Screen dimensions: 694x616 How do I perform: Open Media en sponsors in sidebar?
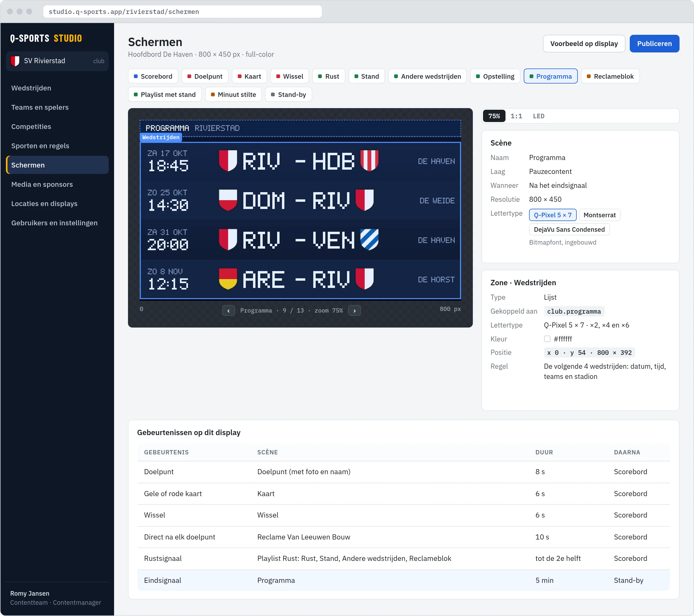point(57,184)
